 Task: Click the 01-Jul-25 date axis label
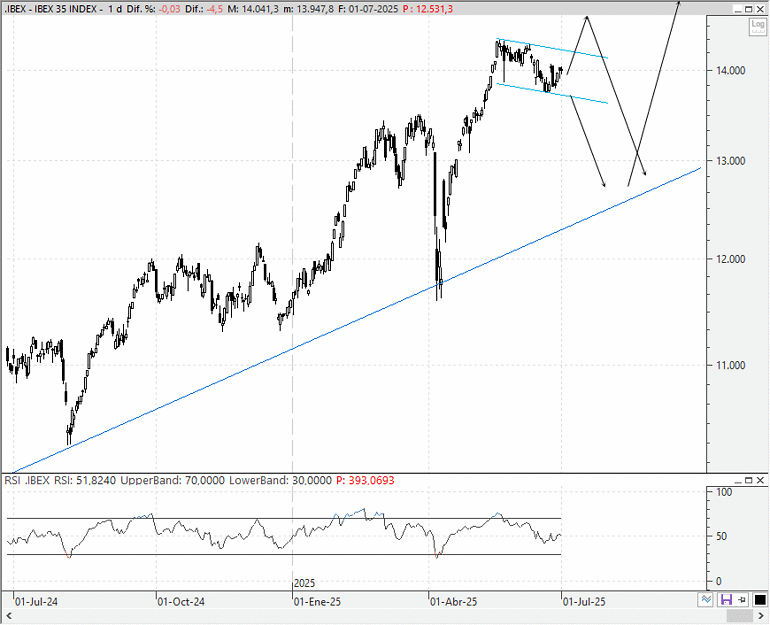(584, 602)
